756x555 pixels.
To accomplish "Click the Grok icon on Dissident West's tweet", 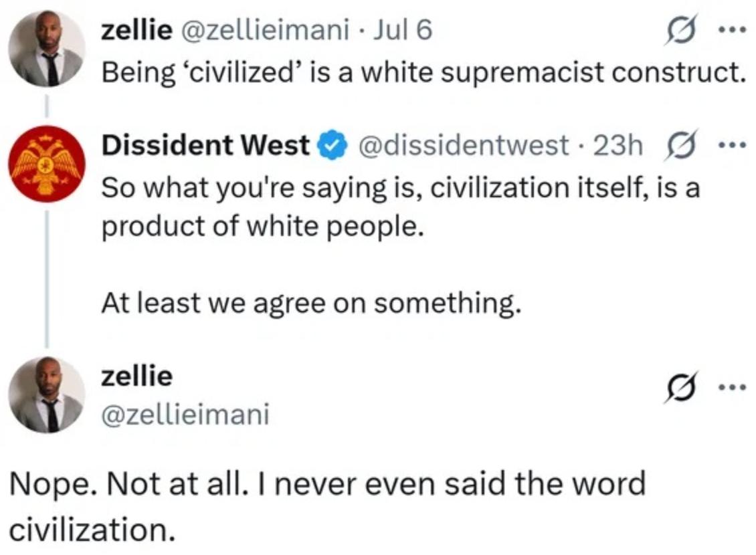I will pyautogui.click(x=680, y=144).
